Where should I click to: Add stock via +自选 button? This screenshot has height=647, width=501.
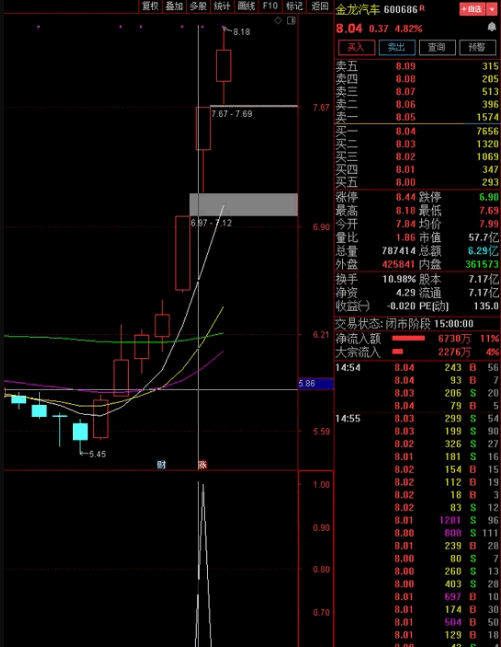click(473, 9)
